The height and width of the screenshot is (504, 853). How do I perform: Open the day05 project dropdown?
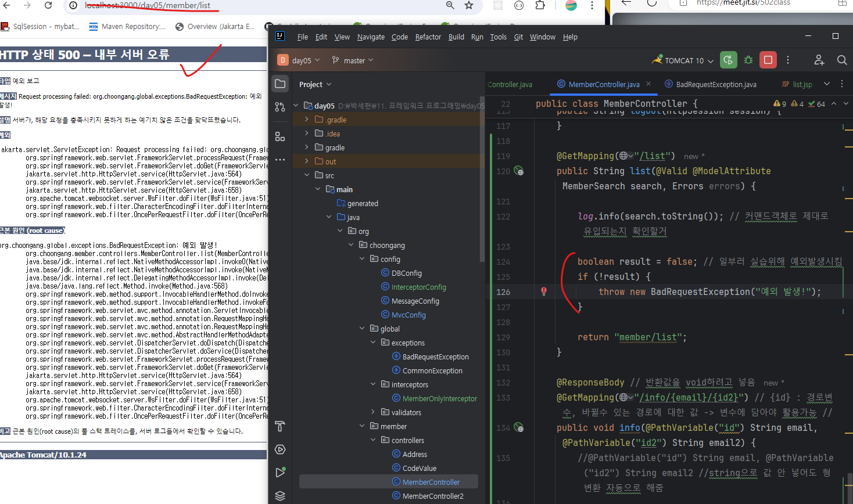pos(299,60)
